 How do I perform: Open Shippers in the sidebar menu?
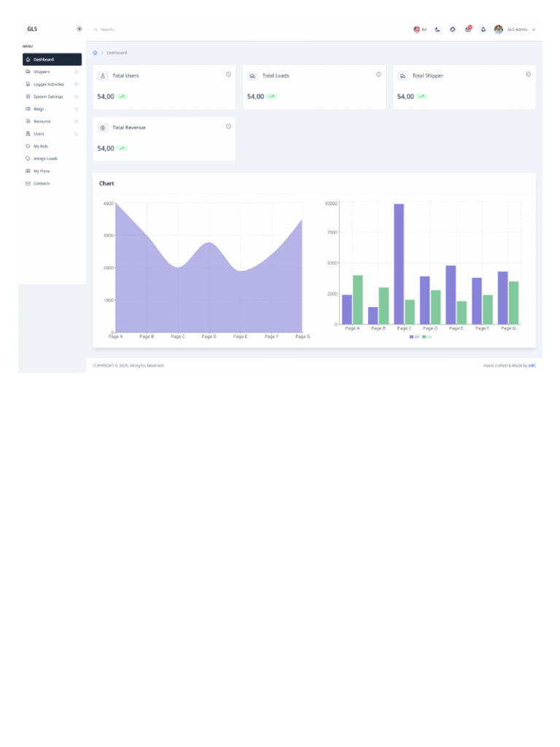(42, 72)
